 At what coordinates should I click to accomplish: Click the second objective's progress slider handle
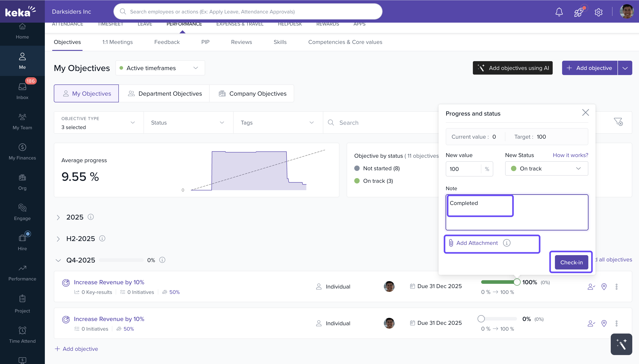coord(481,319)
